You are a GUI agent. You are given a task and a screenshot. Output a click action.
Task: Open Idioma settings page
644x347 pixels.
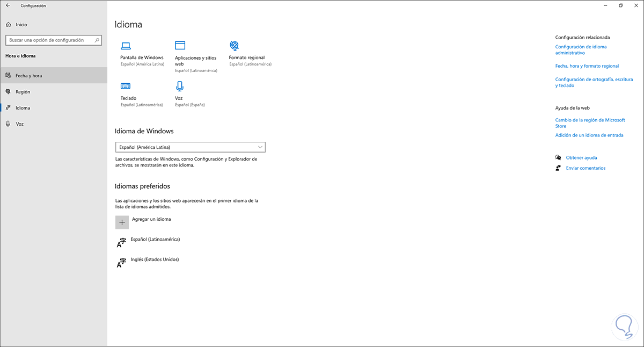point(54,108)
